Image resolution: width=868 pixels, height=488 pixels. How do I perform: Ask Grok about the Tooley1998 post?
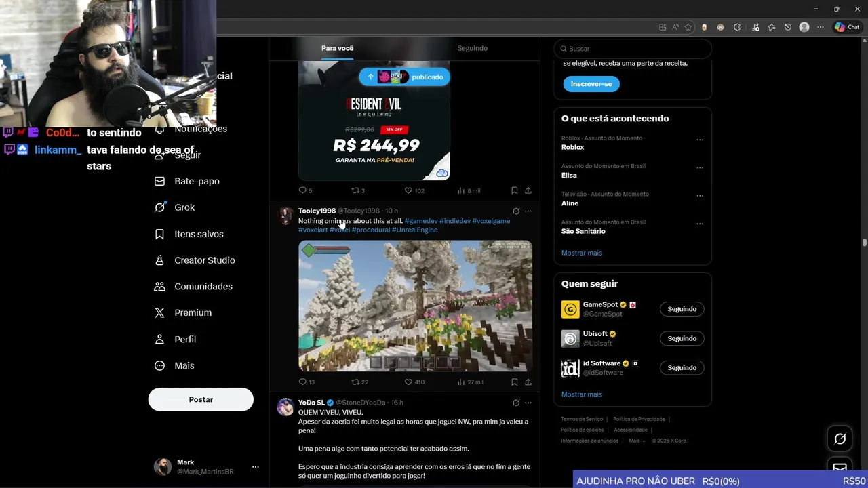pos(516,211)
